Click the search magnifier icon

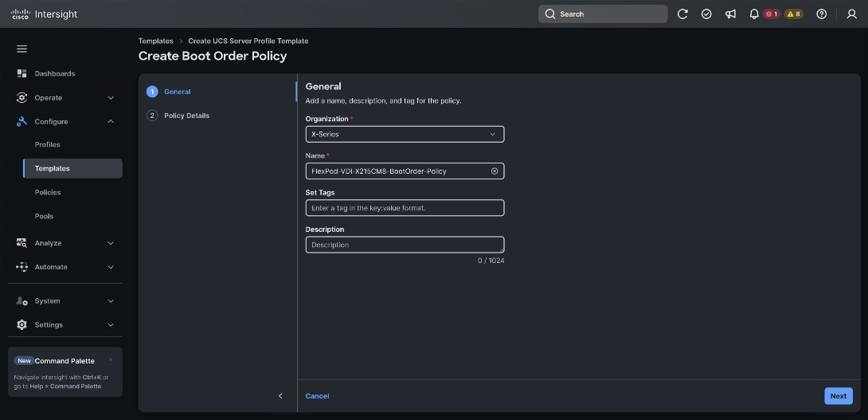[x=549, y=14]
